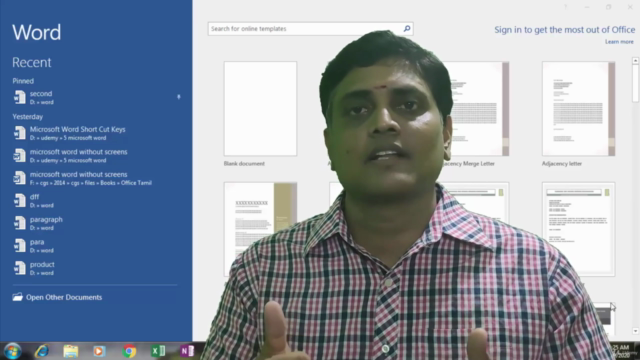Launch Internet Explorer from taskbar
This screenshot has width=640, height=360.
[x=42, y=351]
